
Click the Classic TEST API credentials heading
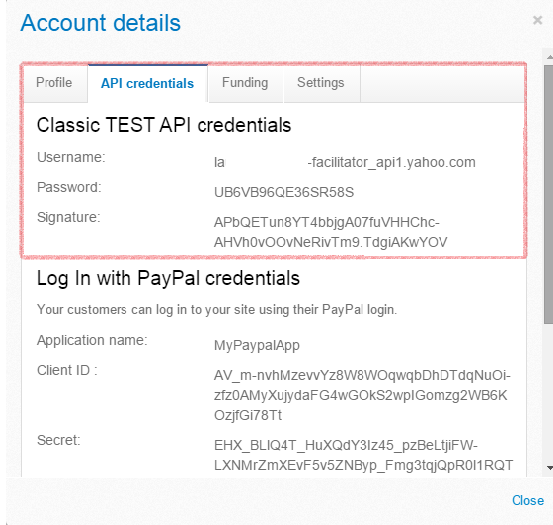tap(164, 125)
